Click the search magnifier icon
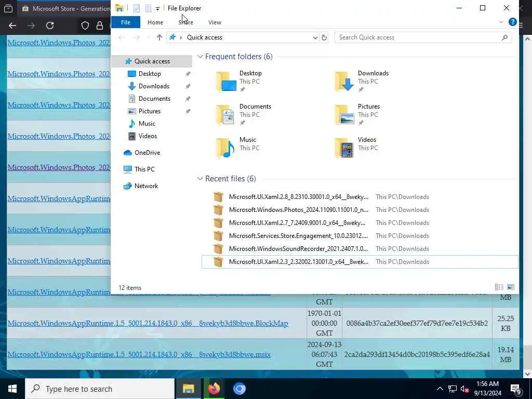This screenshot has height=399, width=532. [504, 37]
